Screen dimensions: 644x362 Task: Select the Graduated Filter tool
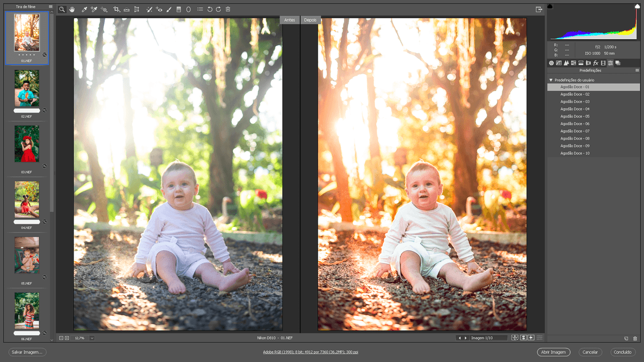point(179,10)
